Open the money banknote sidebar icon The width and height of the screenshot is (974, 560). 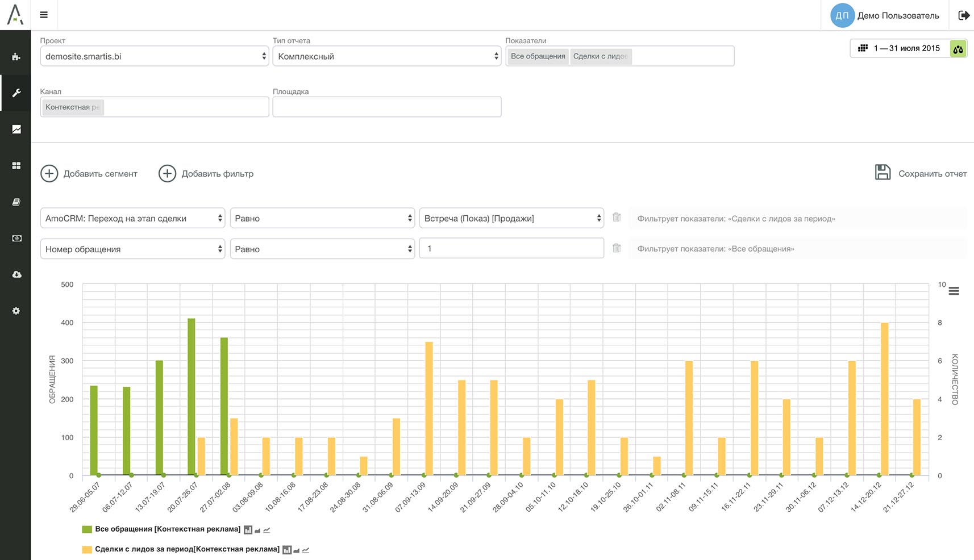pyautogui.click(x=16, y=239)
